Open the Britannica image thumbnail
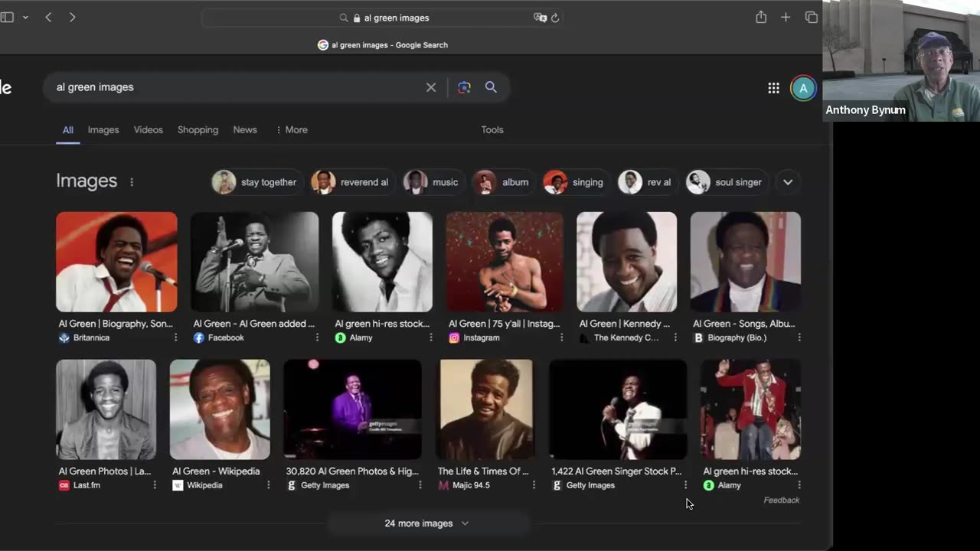Viewport: 980px width, 551px height. pos(116,262)
